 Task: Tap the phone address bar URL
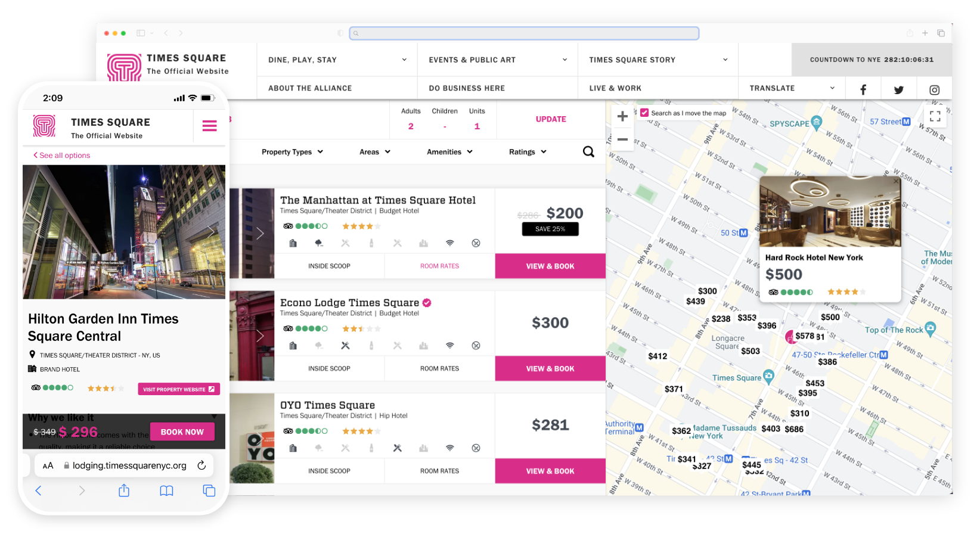click(129, 465)
